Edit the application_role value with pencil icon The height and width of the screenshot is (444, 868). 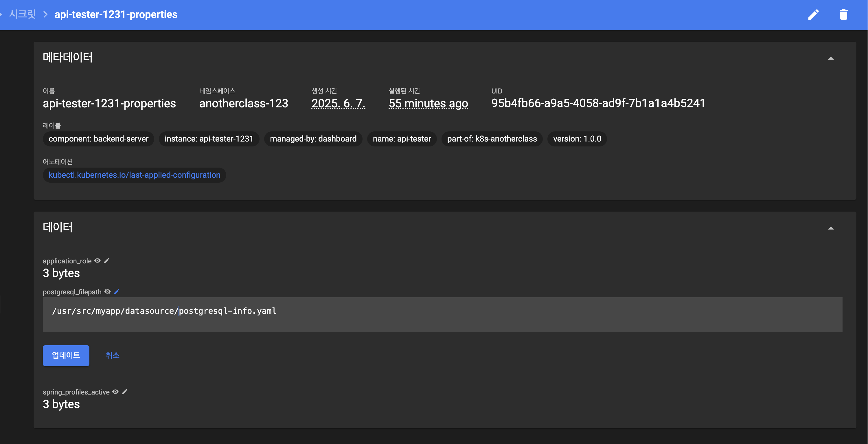pos(107,260)
